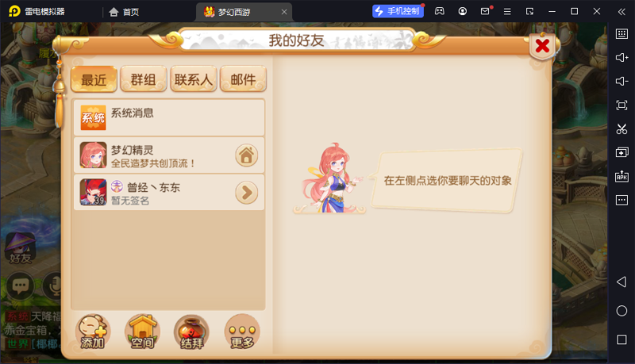Open the 邮件 mail tab
The height and width of the screenshot is (364, 635).
tap(243, 79)
